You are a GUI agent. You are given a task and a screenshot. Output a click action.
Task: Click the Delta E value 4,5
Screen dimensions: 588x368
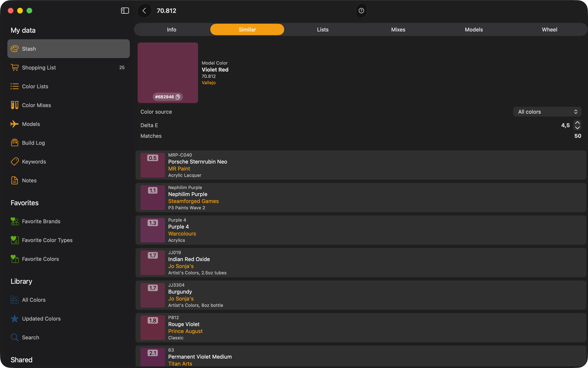tap(565, 125)
